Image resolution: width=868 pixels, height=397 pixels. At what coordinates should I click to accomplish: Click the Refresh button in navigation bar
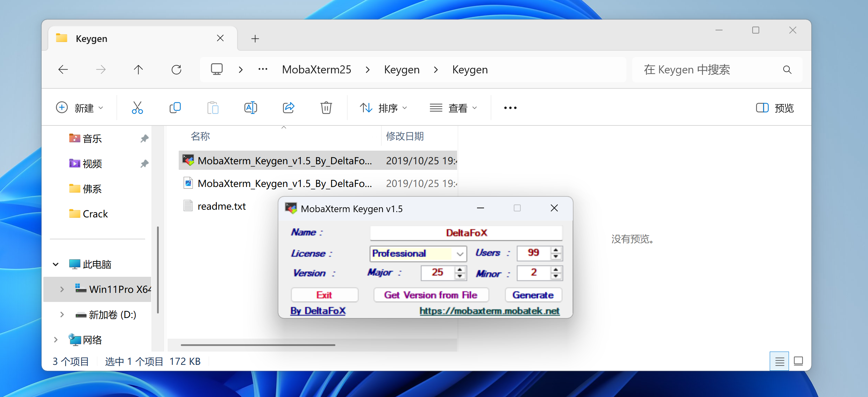176,70
